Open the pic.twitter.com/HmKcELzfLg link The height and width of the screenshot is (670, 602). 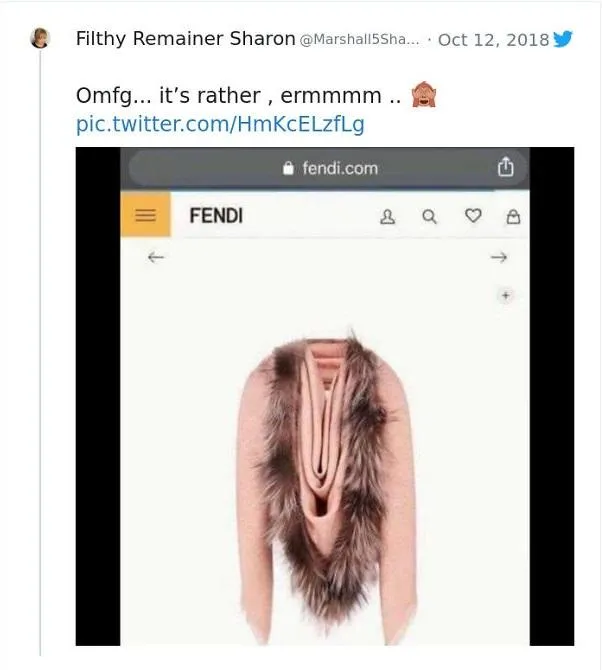[220, 124]
